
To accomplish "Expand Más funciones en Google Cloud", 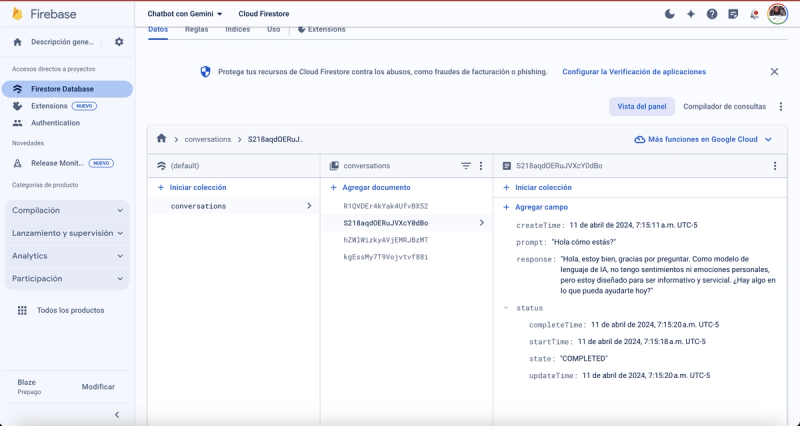I will pyautogui.click(x=703, y=139).
